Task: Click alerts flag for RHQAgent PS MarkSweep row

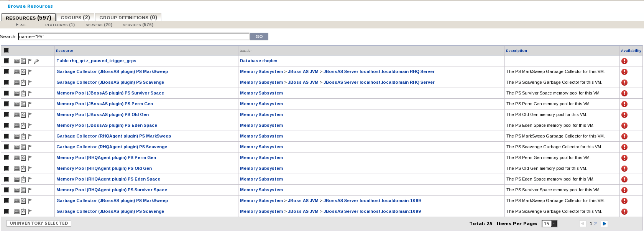Action: 30,136
